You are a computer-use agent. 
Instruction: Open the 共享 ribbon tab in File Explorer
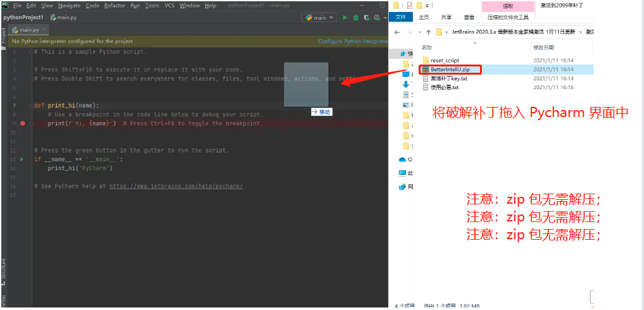pyautogui.click(x=446, y=17)
